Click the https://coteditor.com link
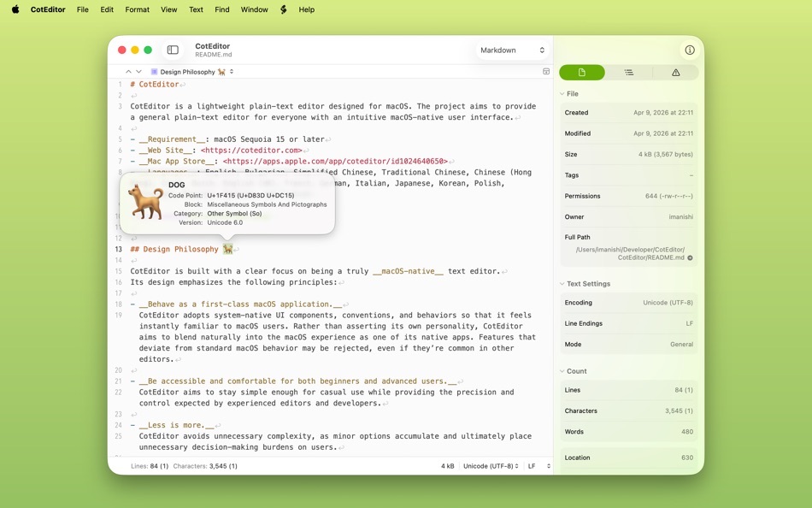 point(251,151)
